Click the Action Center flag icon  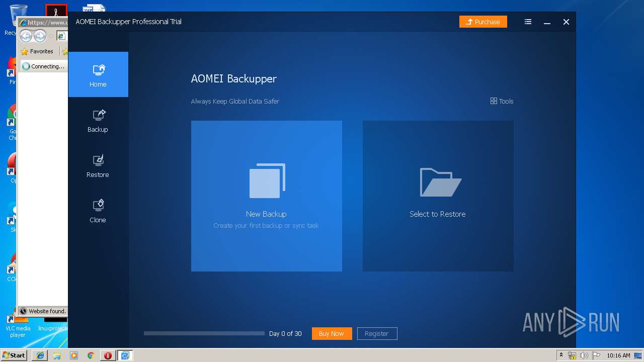(596, 355)
